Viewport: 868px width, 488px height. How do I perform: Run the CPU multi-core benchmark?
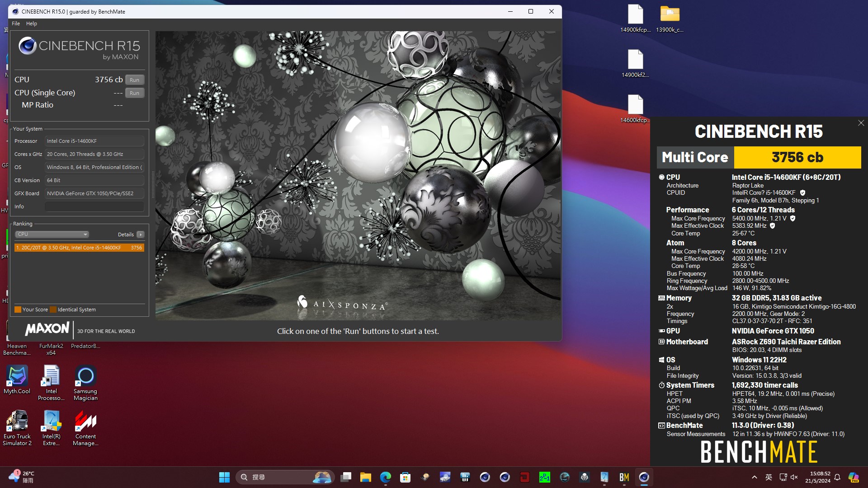click(134, 80)
